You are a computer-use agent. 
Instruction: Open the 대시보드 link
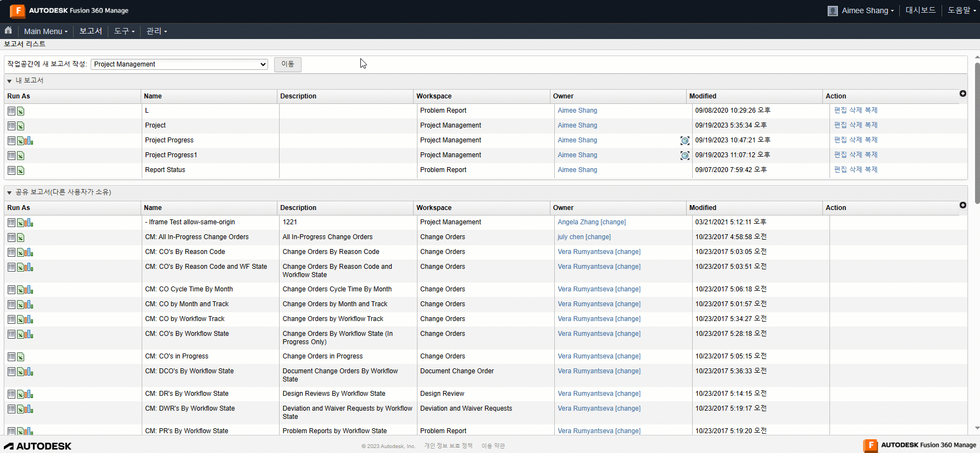click(x=921, y=10)
